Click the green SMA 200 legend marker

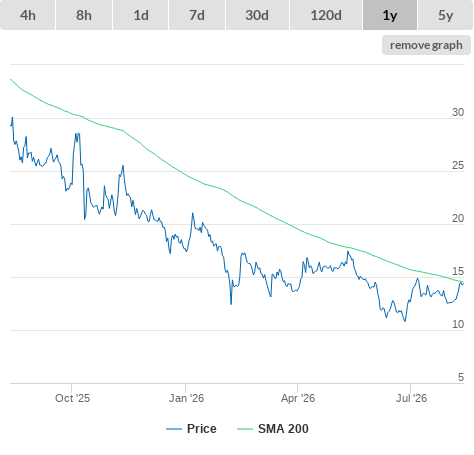(245, 429)
